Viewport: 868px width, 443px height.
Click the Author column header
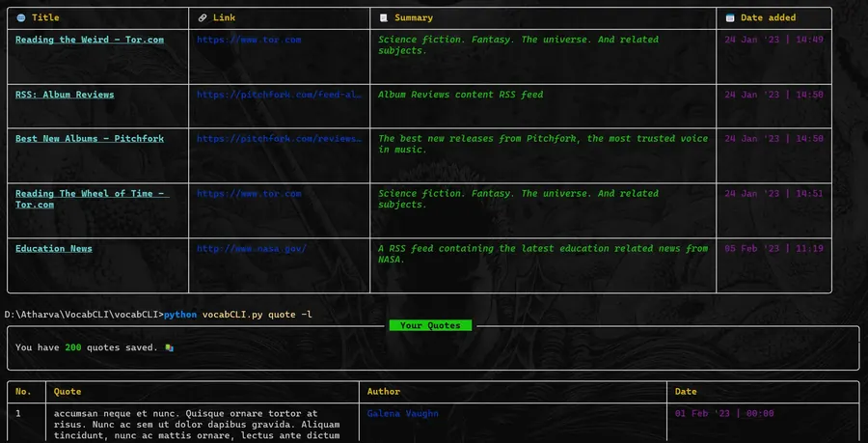coord(384,392)
